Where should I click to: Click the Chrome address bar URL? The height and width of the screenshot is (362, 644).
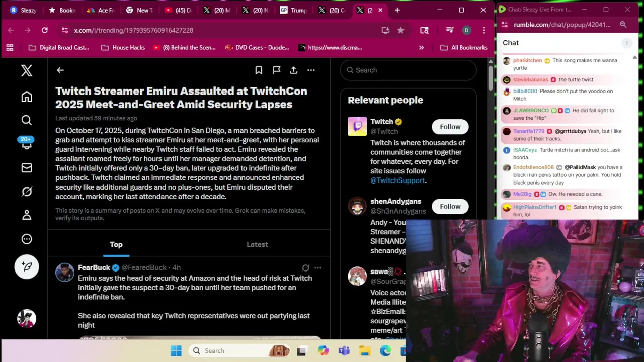(x=133, y=30)
